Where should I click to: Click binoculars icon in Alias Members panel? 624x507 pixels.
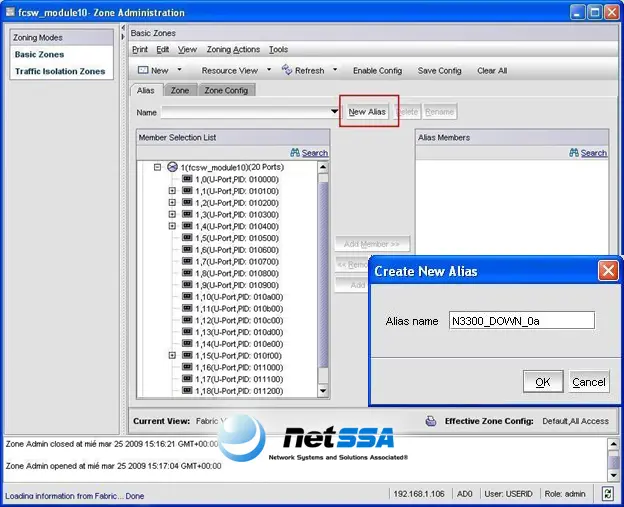[574, 152]
